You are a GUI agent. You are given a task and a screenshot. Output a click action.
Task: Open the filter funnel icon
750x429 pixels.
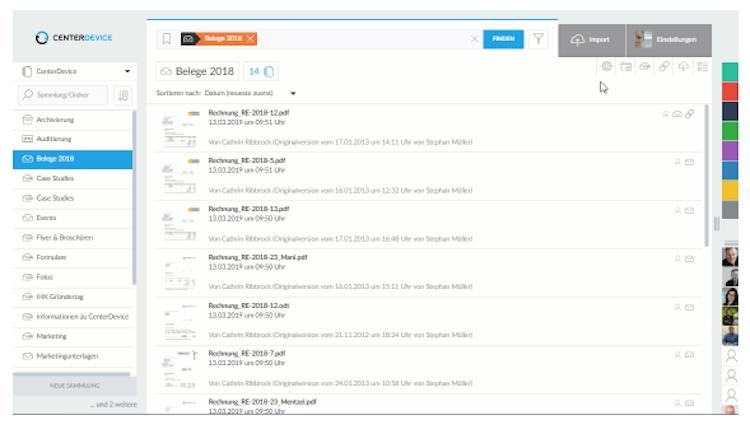pyautogui.click(x=539, y=39)
